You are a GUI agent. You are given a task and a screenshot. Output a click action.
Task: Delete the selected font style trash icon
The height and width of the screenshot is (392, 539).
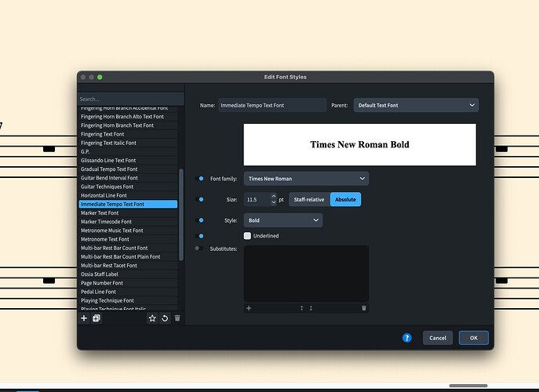(177, 318)
